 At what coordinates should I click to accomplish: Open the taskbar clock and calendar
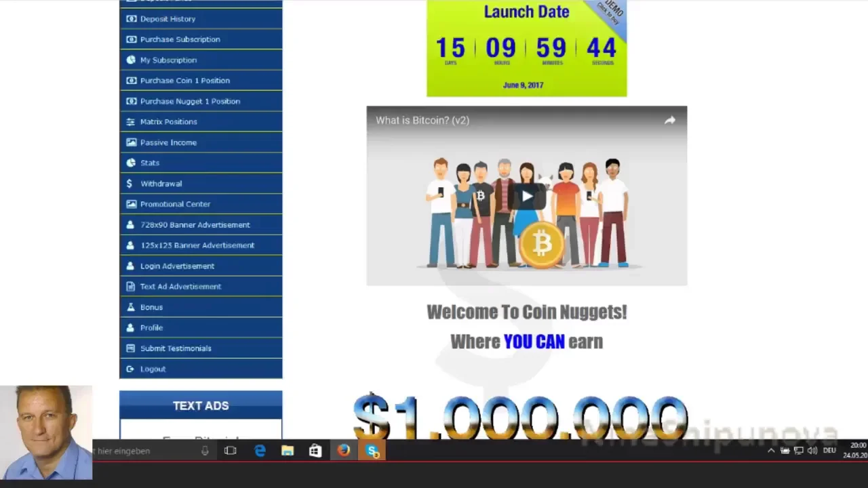pyautogui.click(x=855, y=451)
